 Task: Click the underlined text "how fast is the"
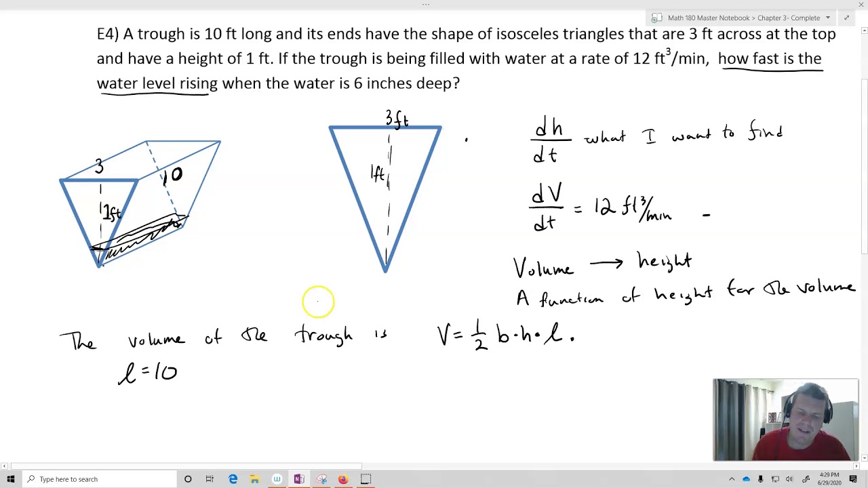(x=770, y=59)
